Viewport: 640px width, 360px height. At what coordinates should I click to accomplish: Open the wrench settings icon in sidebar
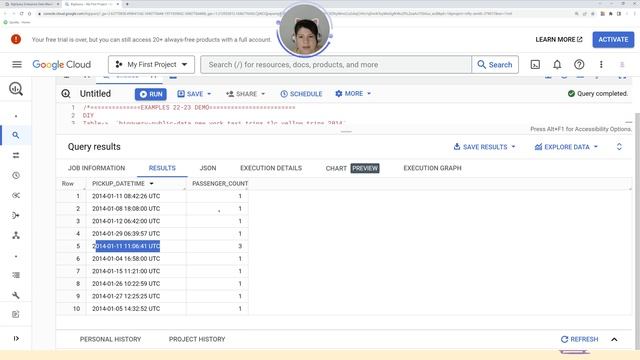(x=16, y=295)
